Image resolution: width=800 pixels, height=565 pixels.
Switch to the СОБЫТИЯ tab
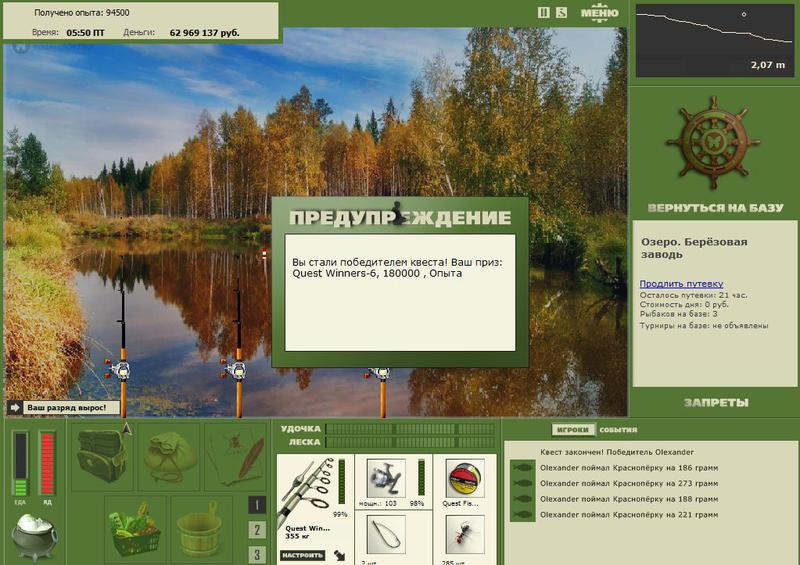[x=618, y=430]
